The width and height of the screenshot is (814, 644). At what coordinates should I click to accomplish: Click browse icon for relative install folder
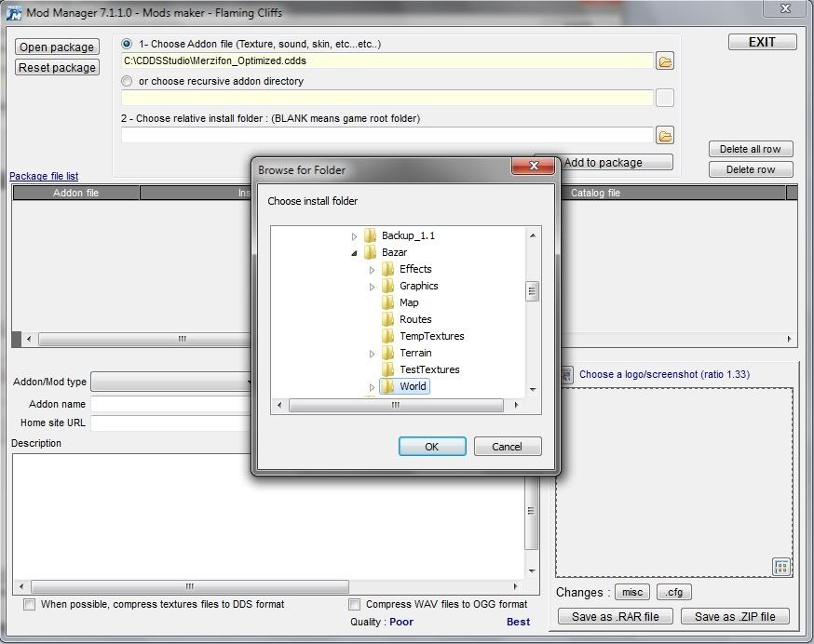664,136
